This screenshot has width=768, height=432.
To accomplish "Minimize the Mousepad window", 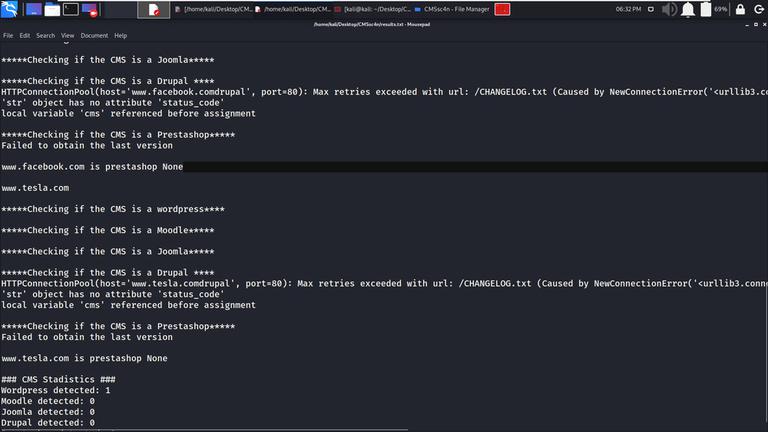I will [747, 24].
